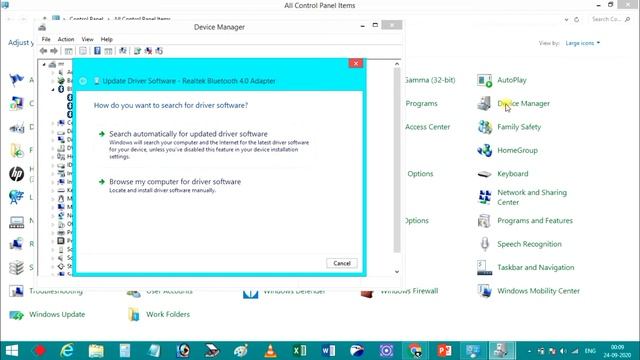Click Update Driver Software toolbar icon
The height and width of the screenshot is (360, 640).
[x=137, y=51]
